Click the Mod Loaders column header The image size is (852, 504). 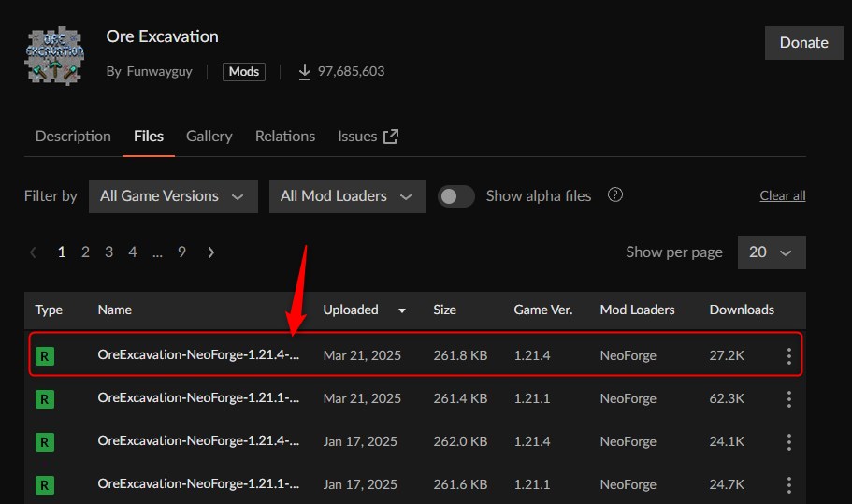638,310
